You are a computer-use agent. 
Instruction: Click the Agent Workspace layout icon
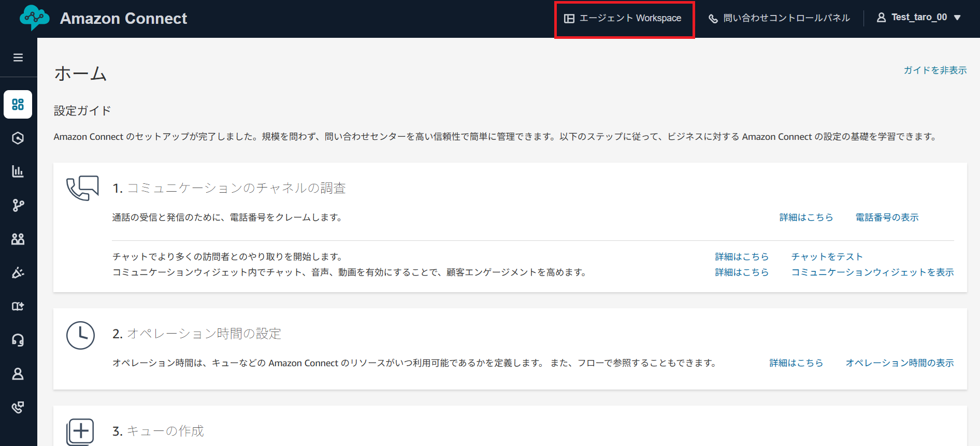(569, 19)
